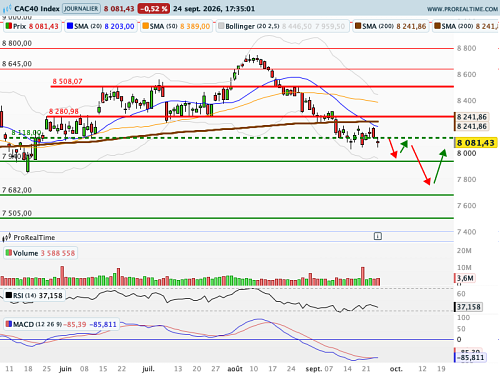Screen dimensions: 500x375
Task: Click the MACD legend color icon
Action: [9, 324]
